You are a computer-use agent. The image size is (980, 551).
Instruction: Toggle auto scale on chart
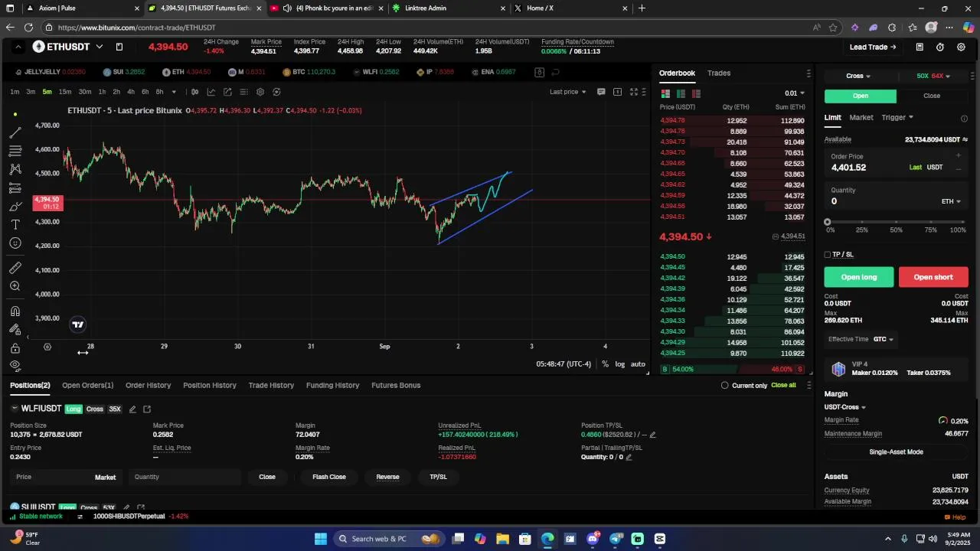(638, 364)
